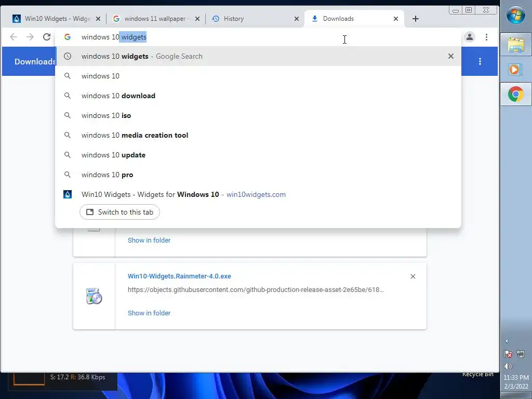532x399 pixels.
Task: Choose the 'windows 10' suggestion
Action: (x=258, y=76)
